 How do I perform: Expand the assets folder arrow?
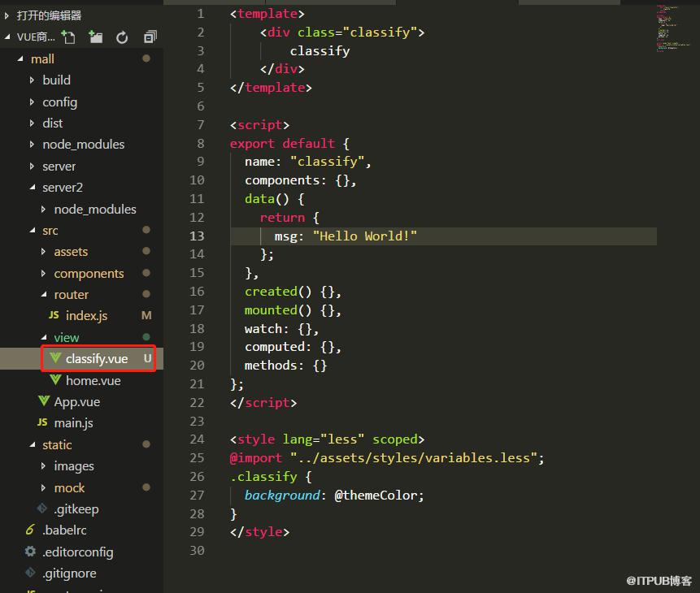pos(43,252)
